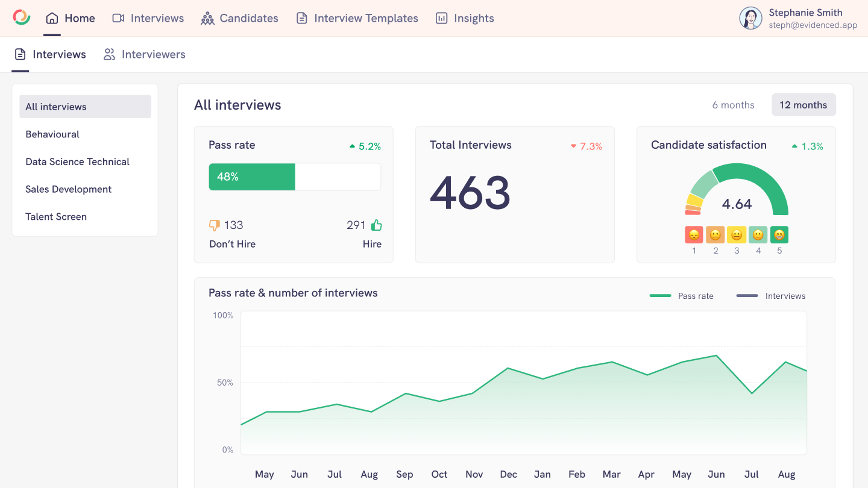
Task: Click Stephanie Smith's profile avatar
Action: (750, 18)
